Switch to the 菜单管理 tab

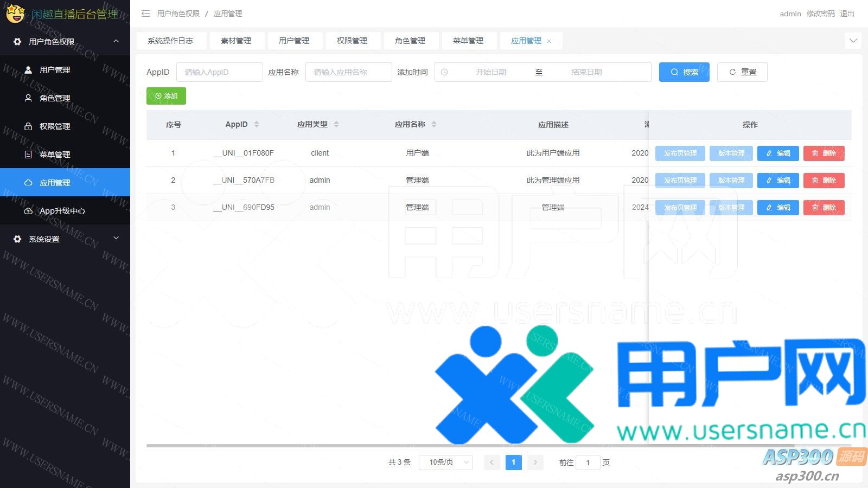click(x=468, y=41)
